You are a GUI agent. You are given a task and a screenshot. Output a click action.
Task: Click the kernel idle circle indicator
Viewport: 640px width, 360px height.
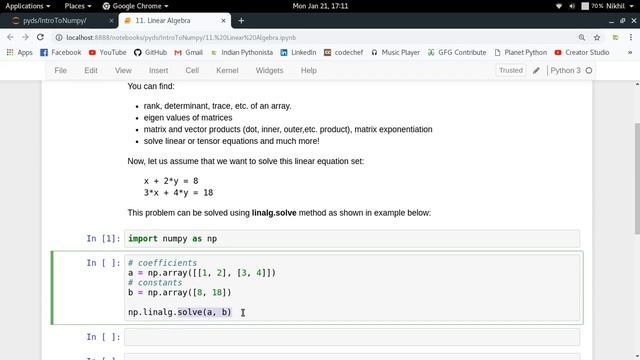[589, 71]
